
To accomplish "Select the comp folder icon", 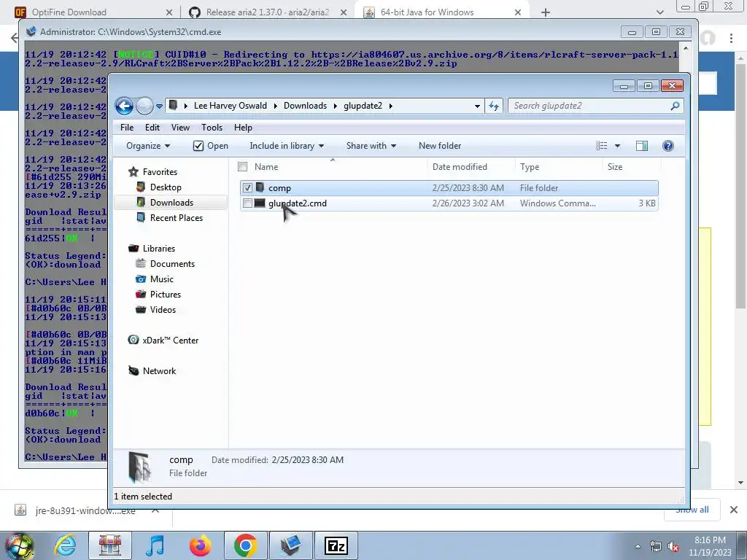I will pos(260,187).
